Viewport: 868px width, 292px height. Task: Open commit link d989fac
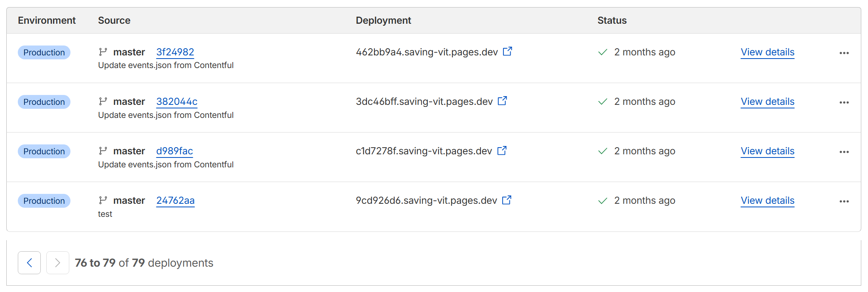point(174,151)
